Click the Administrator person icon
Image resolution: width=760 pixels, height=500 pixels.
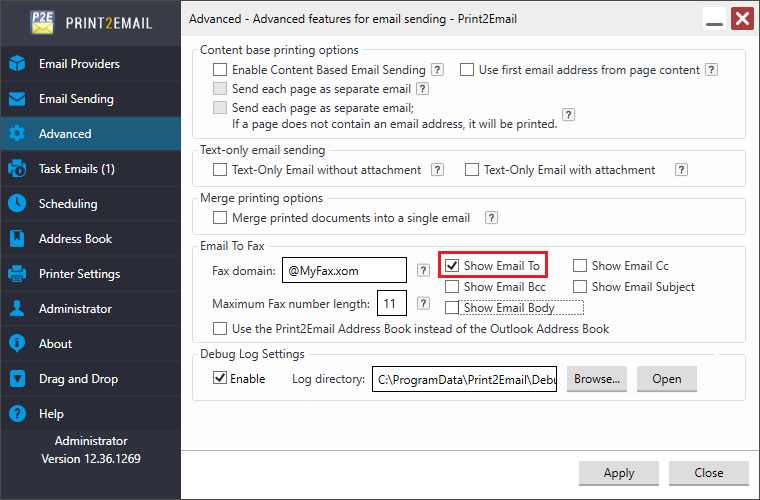coord(17,309)
